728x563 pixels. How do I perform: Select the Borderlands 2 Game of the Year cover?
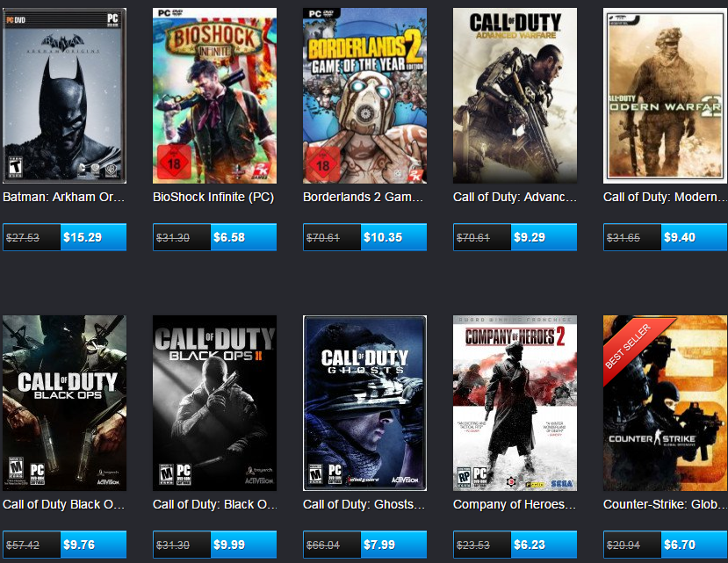point(364,95)
